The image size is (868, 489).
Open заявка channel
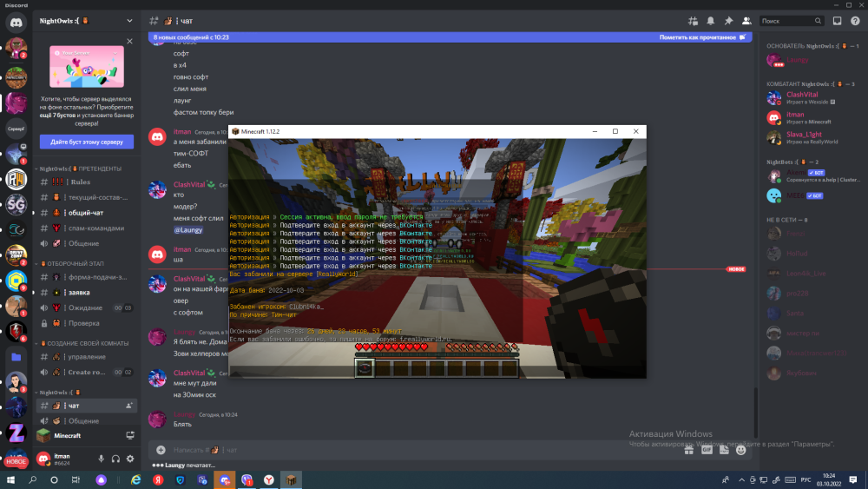point(86,293)
